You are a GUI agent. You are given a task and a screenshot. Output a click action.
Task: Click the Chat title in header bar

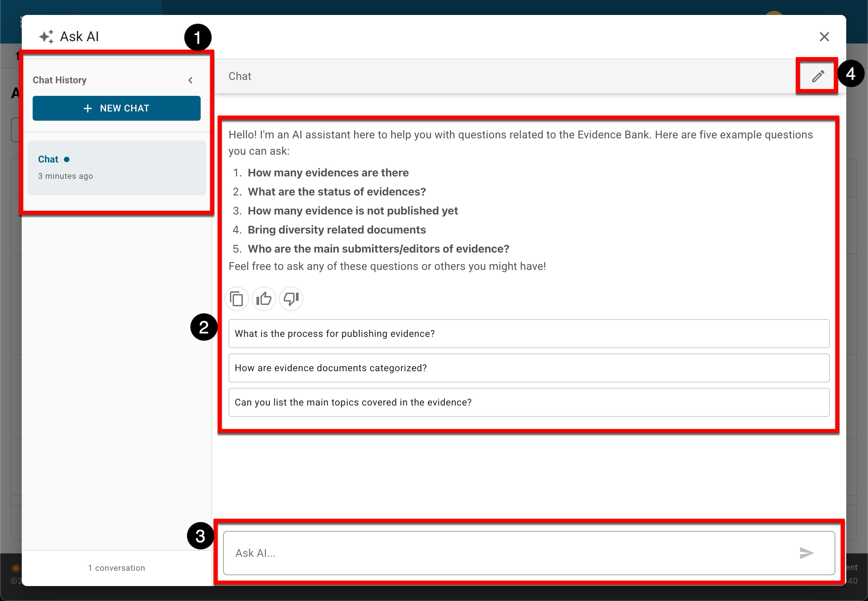239,76
